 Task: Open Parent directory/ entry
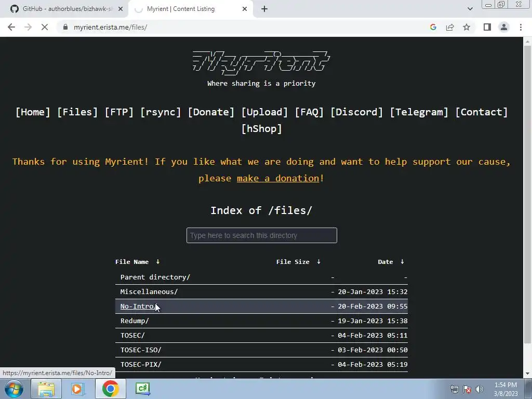155,277
